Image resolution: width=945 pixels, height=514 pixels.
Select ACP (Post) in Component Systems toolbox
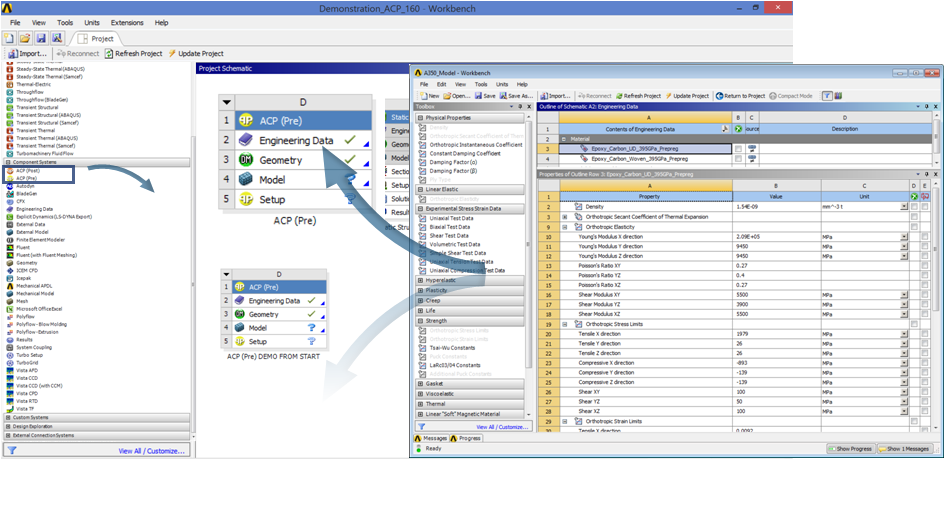(x=28, y=171)
